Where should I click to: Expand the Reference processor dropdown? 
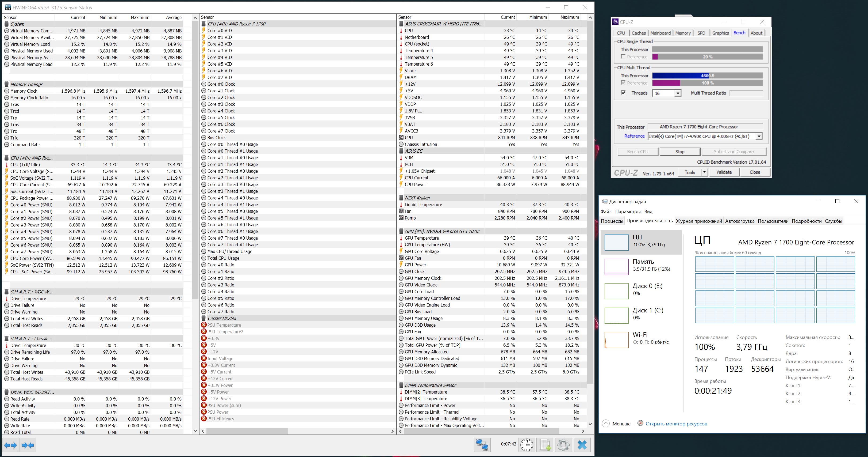coord(759,136)
